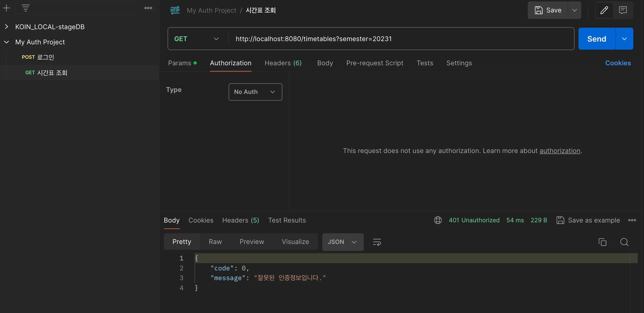The width and height of the screenshot is (644, 313).
Task: Click the pencil edit icon
Action: pyautogui.click(x=604, y=10)
